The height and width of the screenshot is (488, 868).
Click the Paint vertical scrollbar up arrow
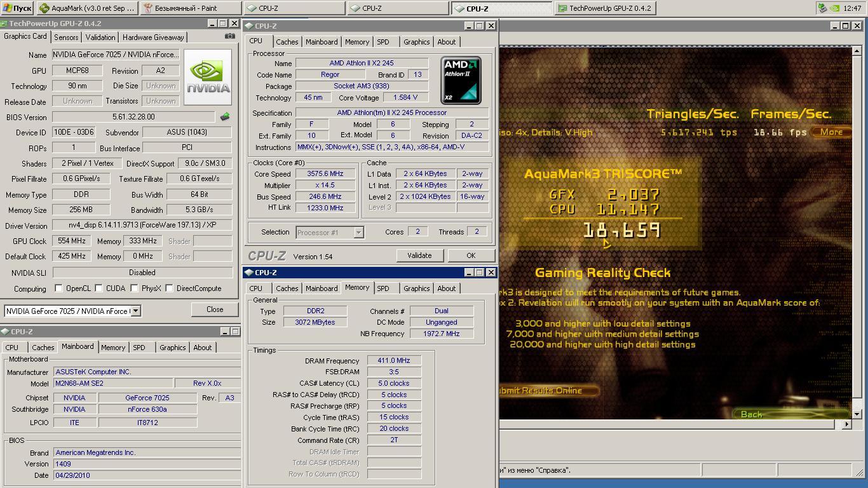(856, 51)
